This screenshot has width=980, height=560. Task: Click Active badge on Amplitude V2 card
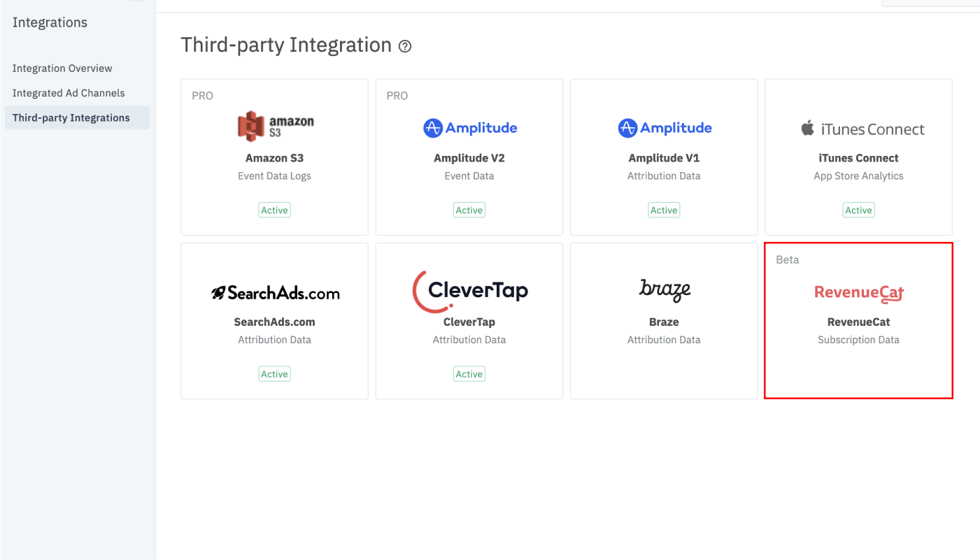(x=469, y=210)
